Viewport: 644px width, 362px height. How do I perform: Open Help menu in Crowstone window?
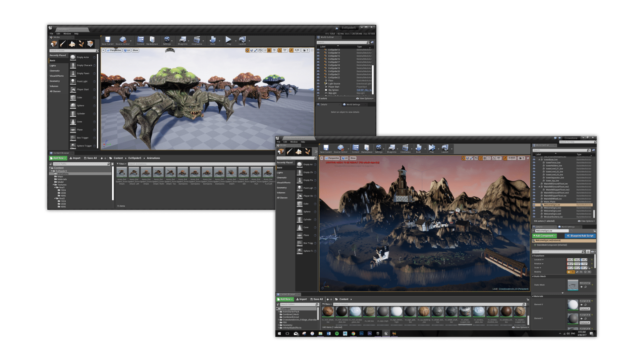click(x=303, y=142)
